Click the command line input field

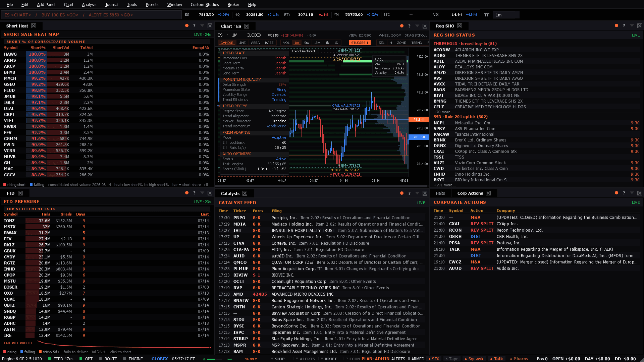(91, 15)
